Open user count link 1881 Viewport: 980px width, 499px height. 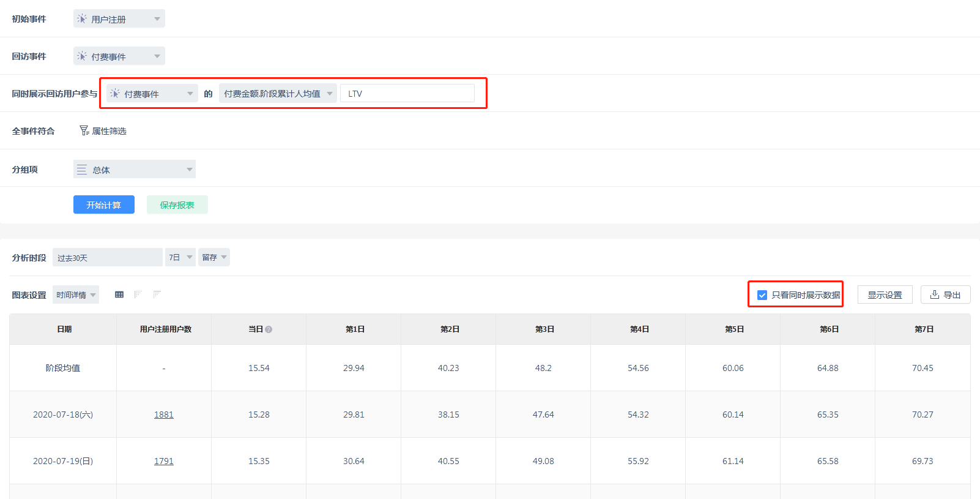(x=164, y=415)
